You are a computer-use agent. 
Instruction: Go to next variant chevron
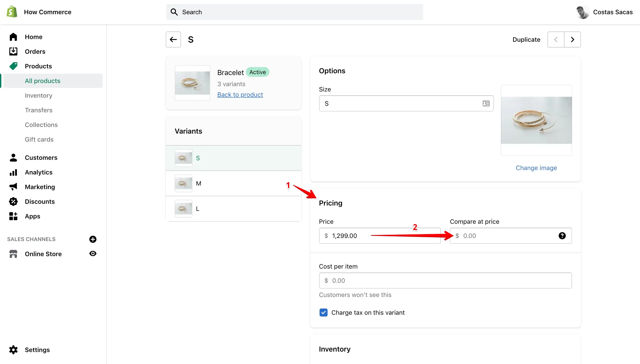pos(572,40)
